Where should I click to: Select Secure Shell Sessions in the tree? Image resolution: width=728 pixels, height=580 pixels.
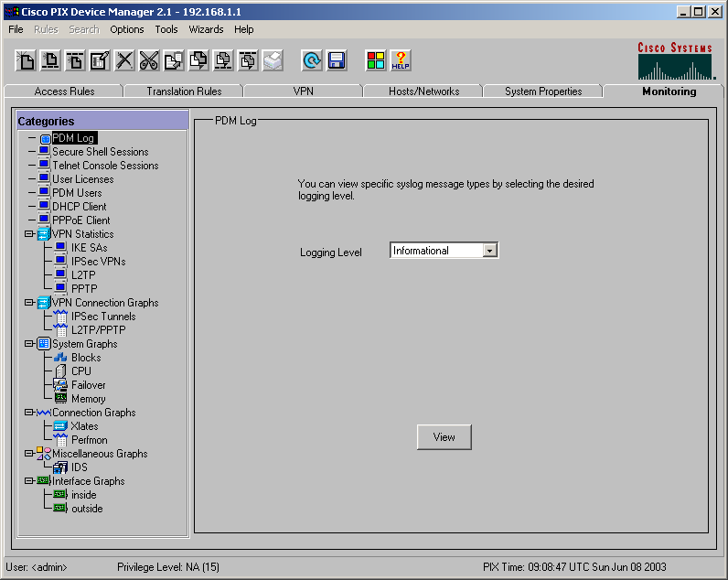coord(101,152)
